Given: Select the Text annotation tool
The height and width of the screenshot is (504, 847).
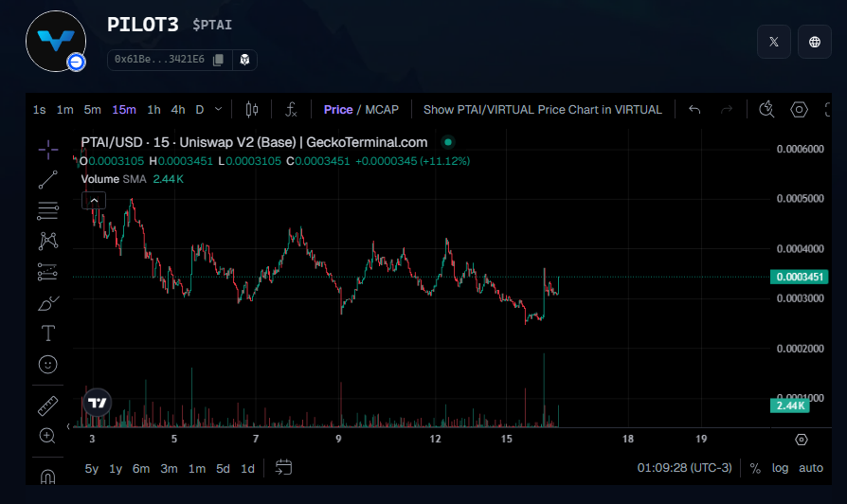Looking at the screenshot, I should pyautogui.click(x=48, y=333).
